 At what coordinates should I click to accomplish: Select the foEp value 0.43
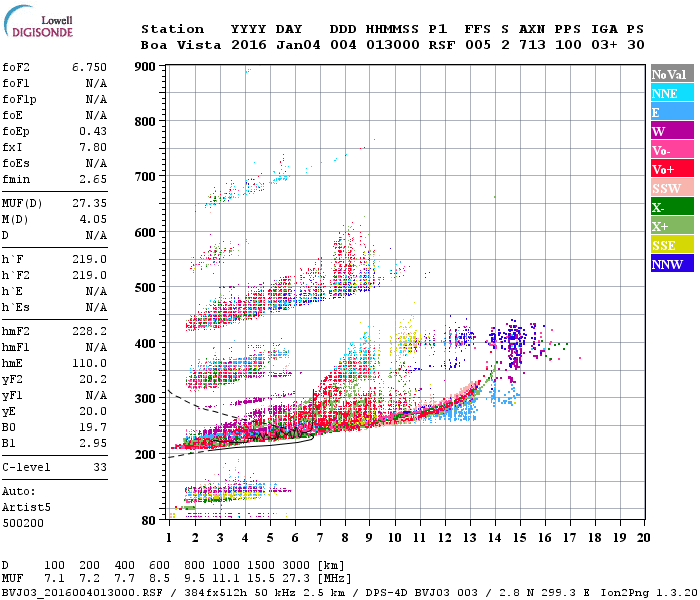point(93,131)
